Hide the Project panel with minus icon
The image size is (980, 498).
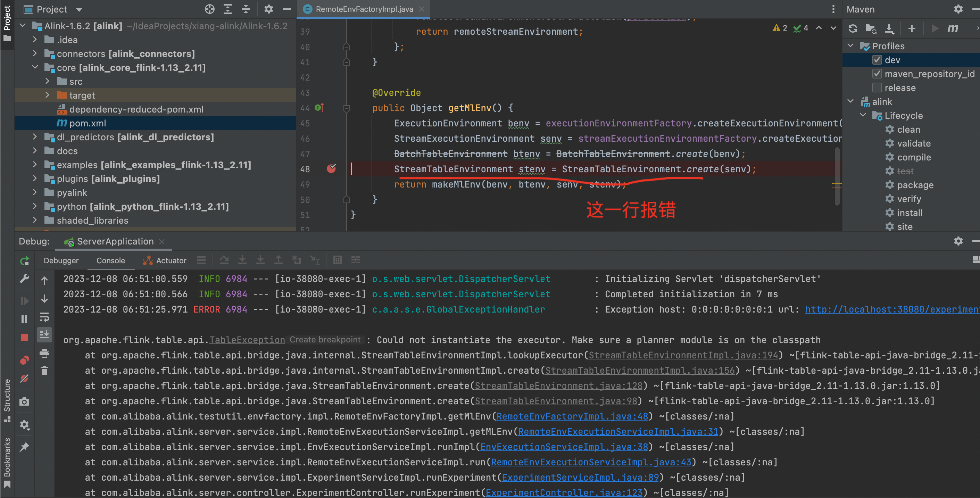click(x=287, y=9)
